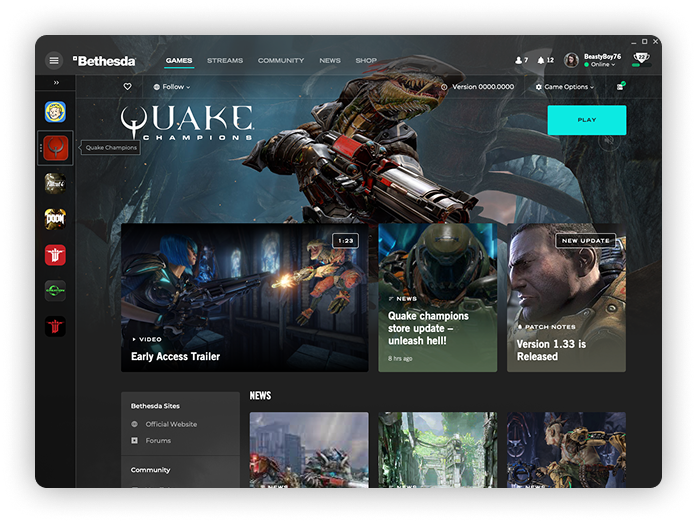This screenshot has height=523, width=697.
Task: Click the Quake Champions tooltip label
Action: [x=111, y=148]
